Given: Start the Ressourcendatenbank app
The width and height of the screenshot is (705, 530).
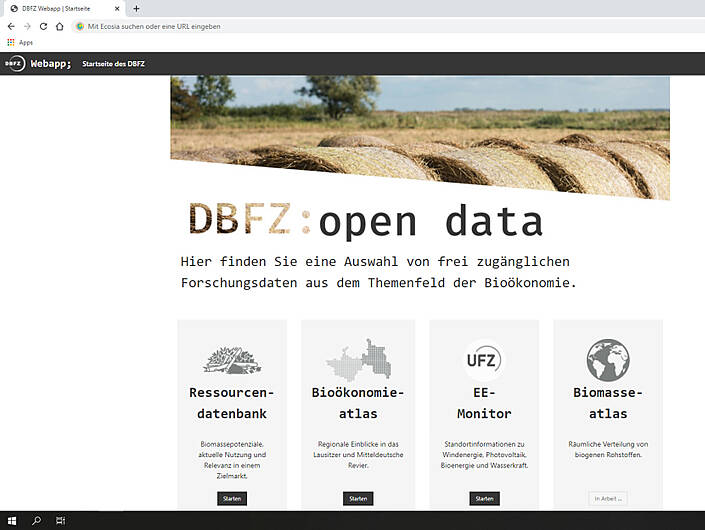Looking at the screenshot, I should click(232, 498).
